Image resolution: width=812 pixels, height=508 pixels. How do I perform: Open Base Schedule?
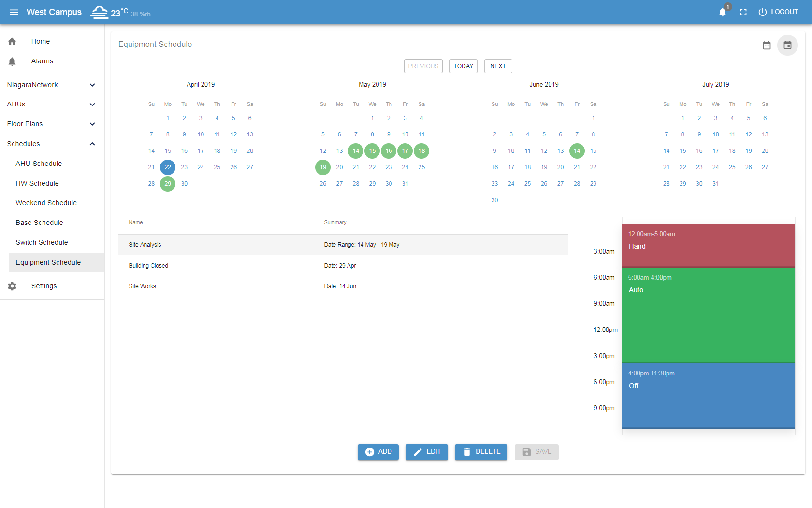[39, 223]
